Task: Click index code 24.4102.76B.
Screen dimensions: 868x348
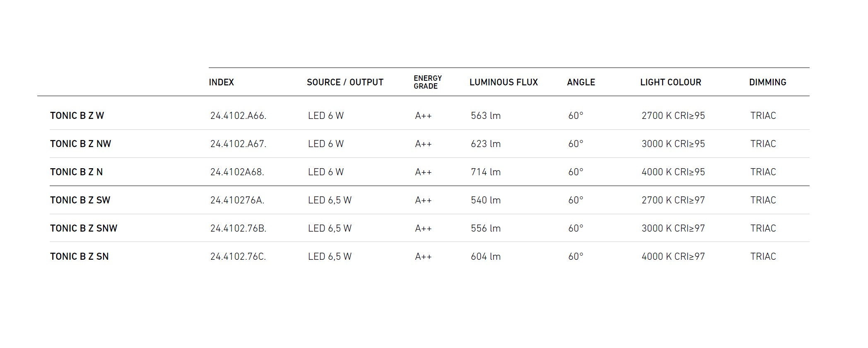Action: pyautogui.click(x=238, y=229)
